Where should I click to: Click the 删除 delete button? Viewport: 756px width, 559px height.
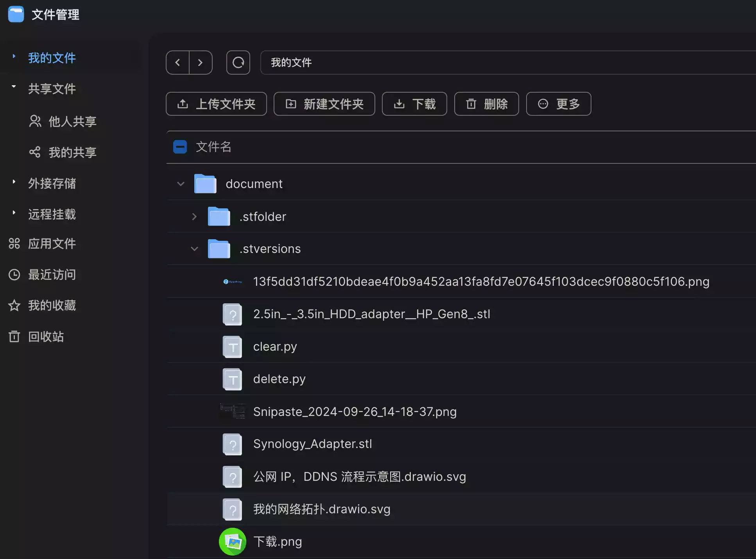pos(486,104)
